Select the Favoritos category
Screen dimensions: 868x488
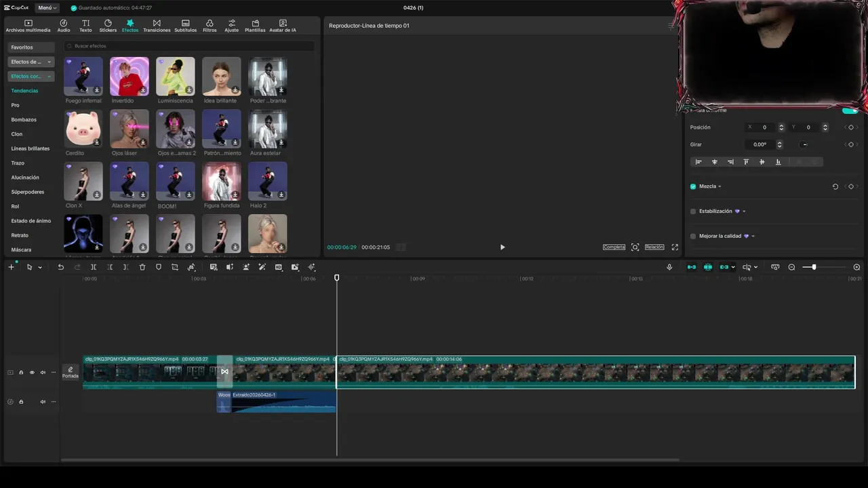coord(31,47)
